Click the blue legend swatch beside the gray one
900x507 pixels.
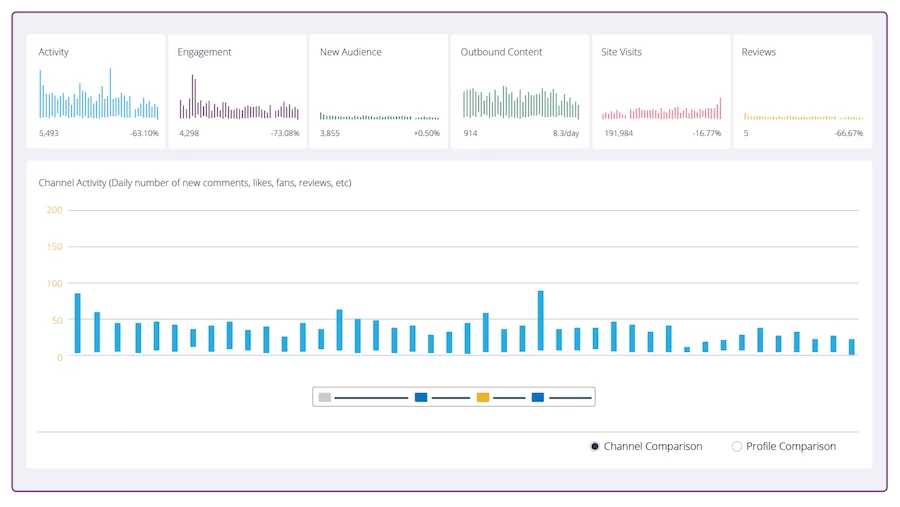click(x=421, y=398)
